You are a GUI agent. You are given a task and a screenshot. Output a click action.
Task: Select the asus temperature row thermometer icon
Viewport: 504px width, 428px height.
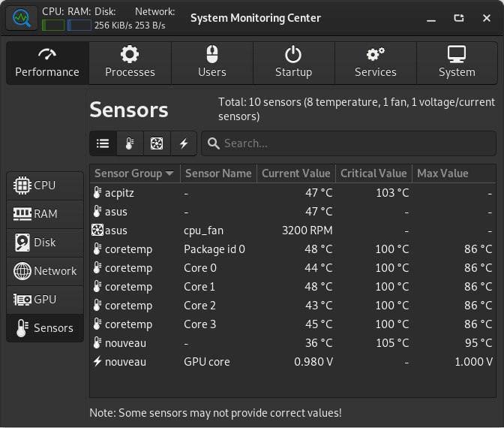[x=97, y=212]
